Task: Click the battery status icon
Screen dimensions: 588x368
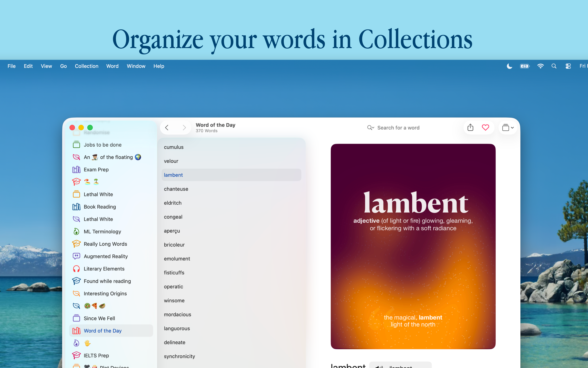Action: [x=525, y=66]
